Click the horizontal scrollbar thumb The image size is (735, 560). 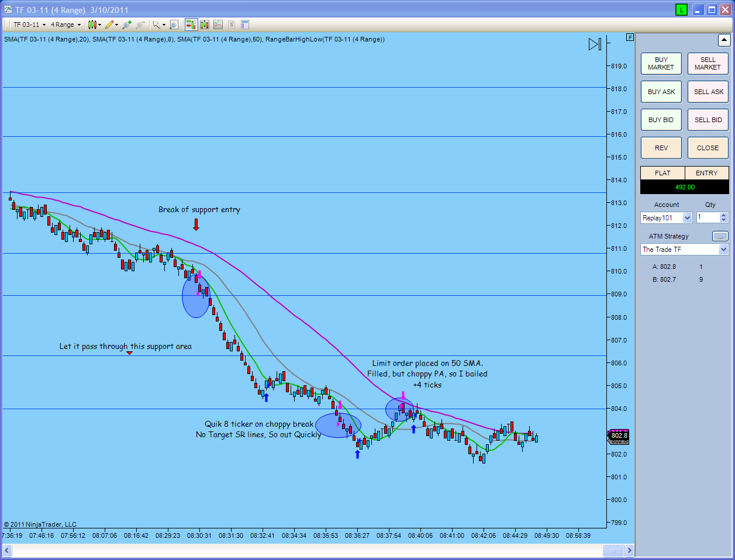[613, 551]
